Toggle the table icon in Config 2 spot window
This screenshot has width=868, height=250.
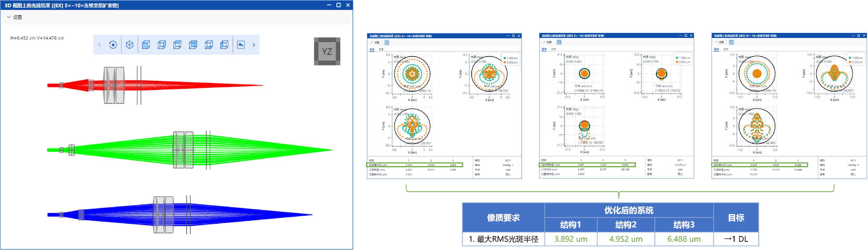(559, 42)
